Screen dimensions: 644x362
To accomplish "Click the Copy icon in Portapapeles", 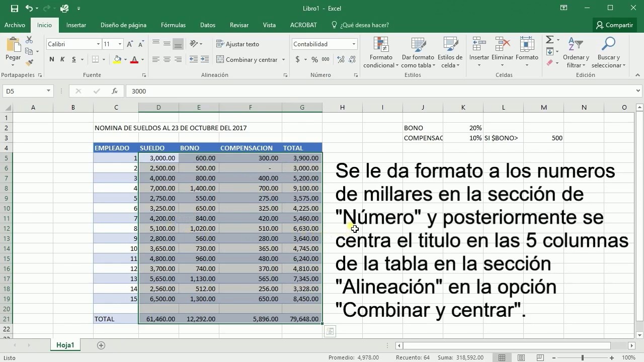I will click(x=29, y=51).
